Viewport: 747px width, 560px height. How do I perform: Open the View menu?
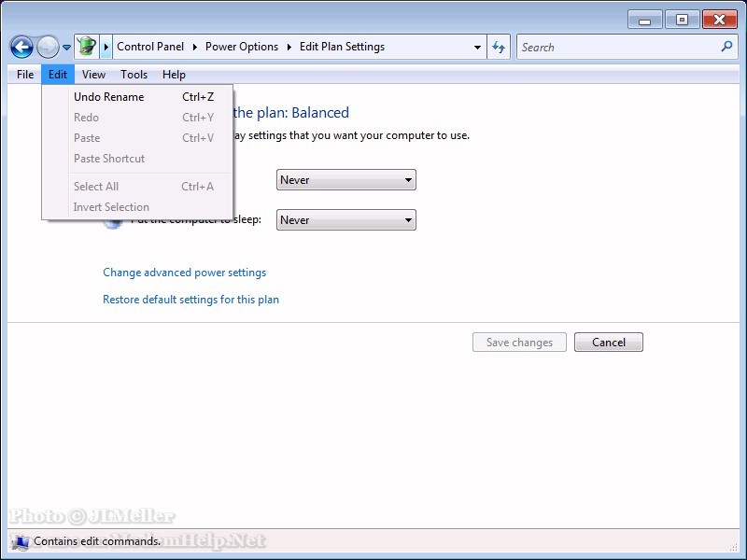[93, 75]
